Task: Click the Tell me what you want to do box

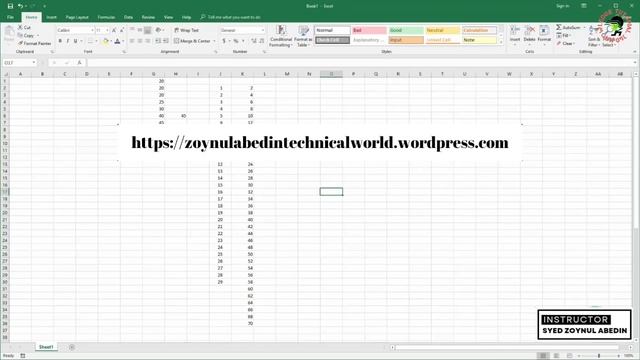Action: 230,17
